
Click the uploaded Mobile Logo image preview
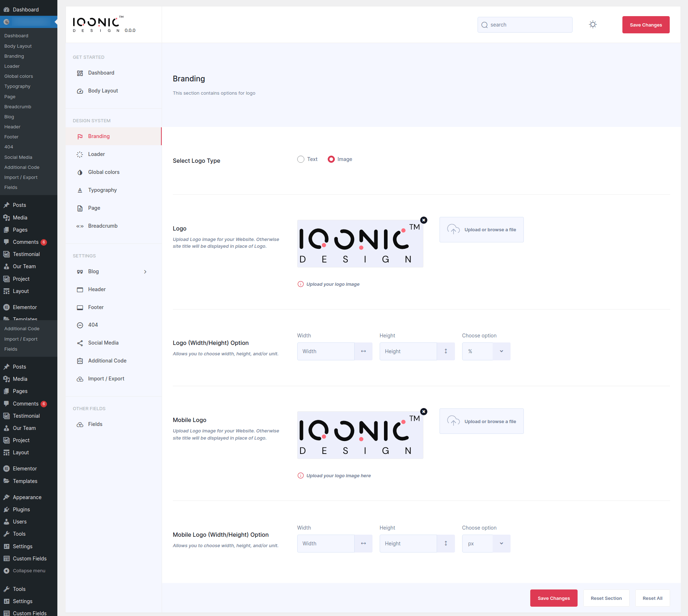(360, 435)
